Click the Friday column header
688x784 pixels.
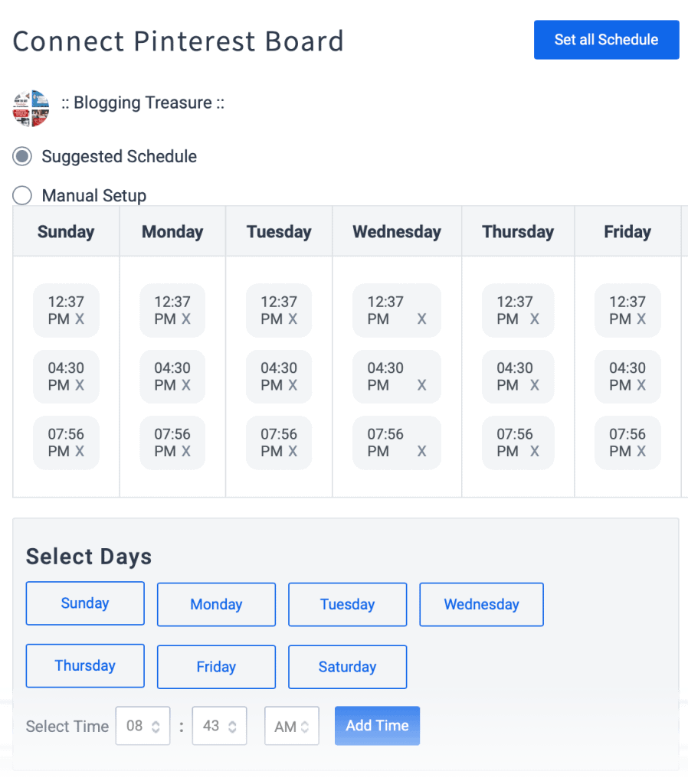pos(627,231)
